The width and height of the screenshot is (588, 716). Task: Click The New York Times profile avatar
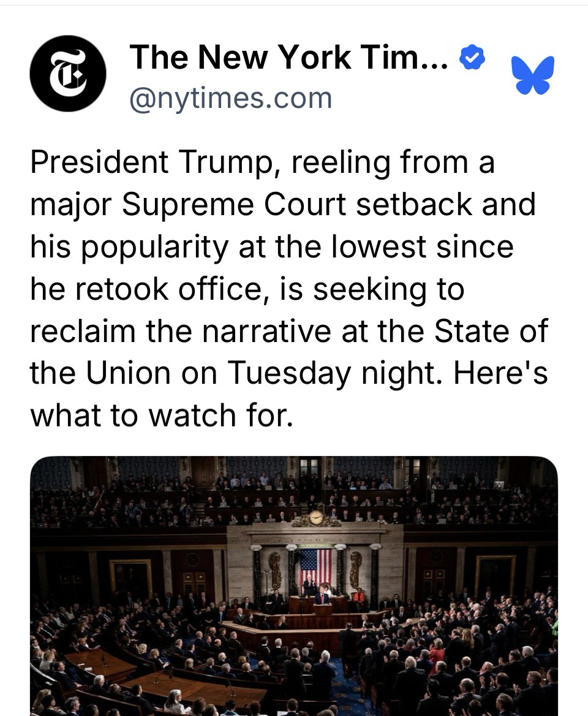coord(68,74)
